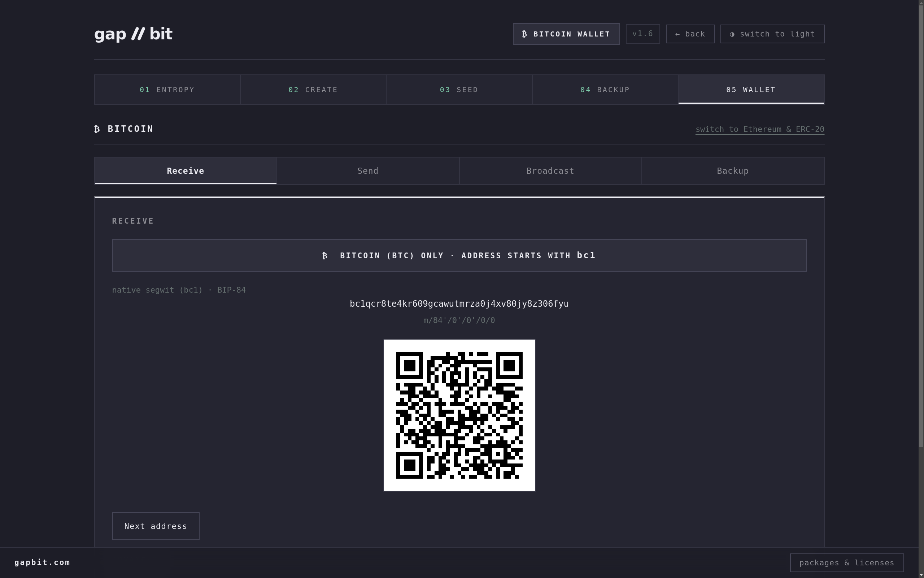Select the Receive wallet tab
This screenshot has height=578, width=924.
tap(186, 171)
